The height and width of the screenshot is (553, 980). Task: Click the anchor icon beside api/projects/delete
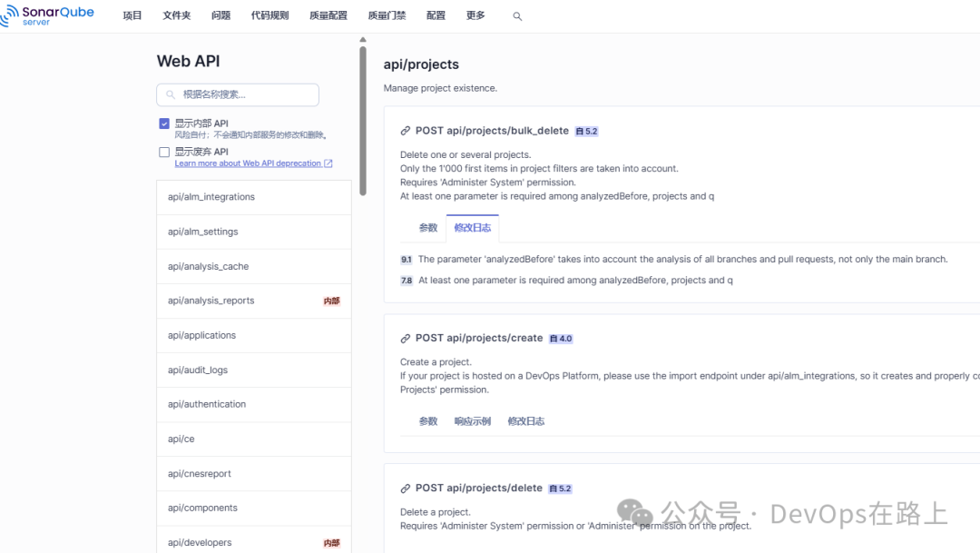click(x=406, y=488)
